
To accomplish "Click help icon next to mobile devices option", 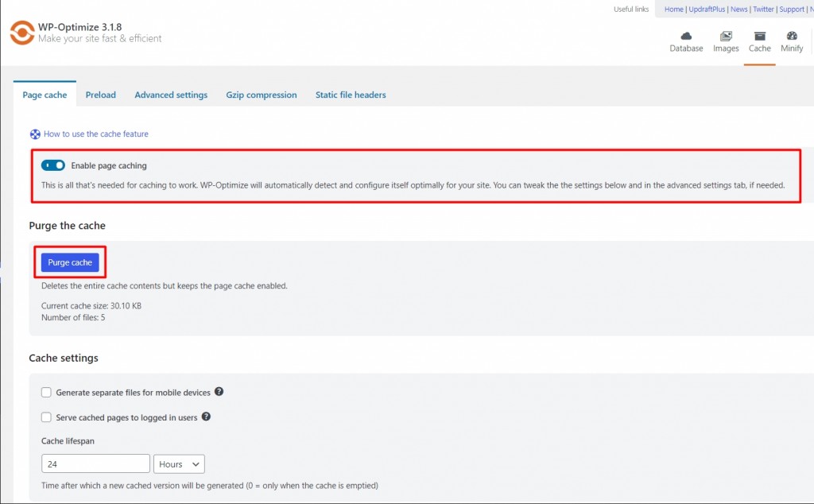I will point(219,392).
